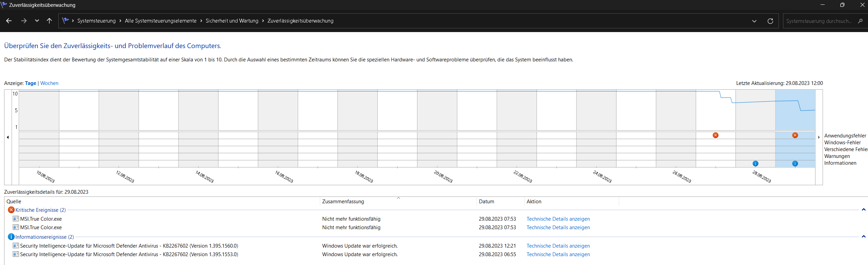Open the address bar history dropdown
The height and width of the screenshot is (265, 868).
(754, 21)
